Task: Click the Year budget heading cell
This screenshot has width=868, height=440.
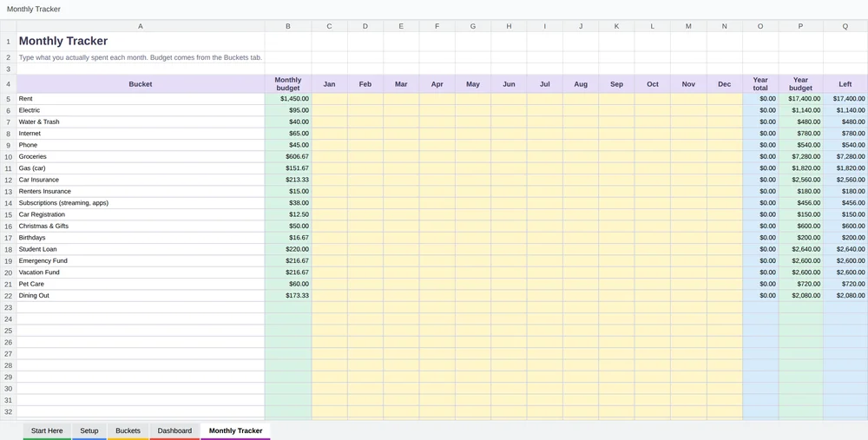Action: (800, 84)
